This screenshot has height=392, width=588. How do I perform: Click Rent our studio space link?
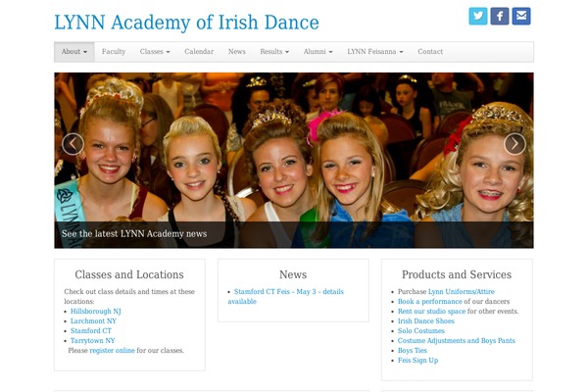(431, 311)
